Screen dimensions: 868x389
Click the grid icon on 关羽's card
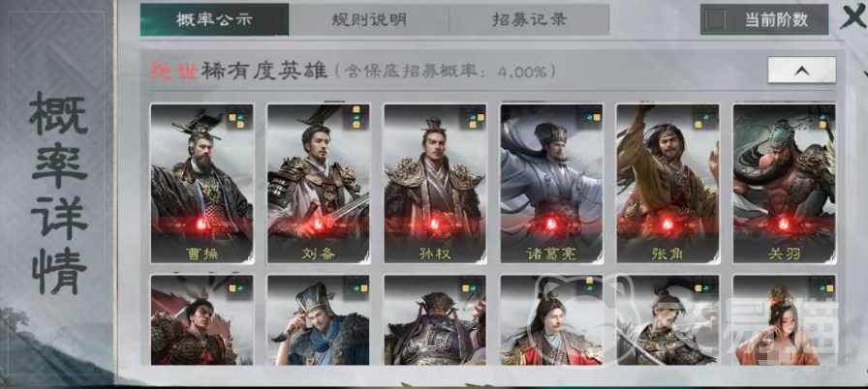click(822, 116)
